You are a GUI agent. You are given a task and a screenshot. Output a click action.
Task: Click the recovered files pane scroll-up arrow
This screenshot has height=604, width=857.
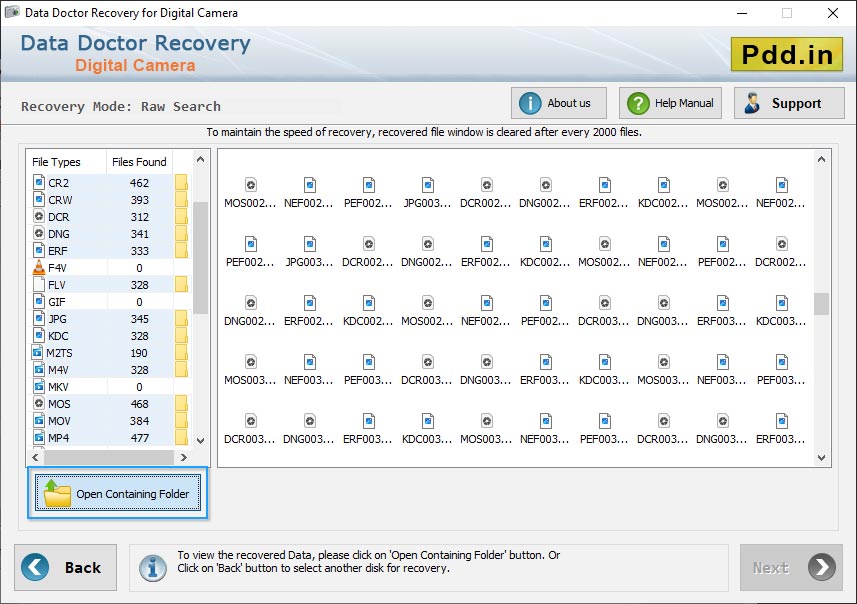coord(821,160)
